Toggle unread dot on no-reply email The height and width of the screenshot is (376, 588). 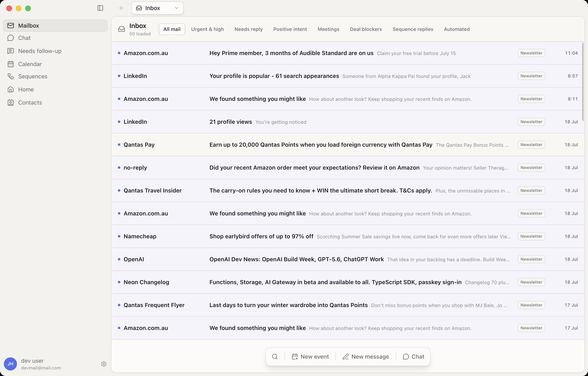click(119, 168)
